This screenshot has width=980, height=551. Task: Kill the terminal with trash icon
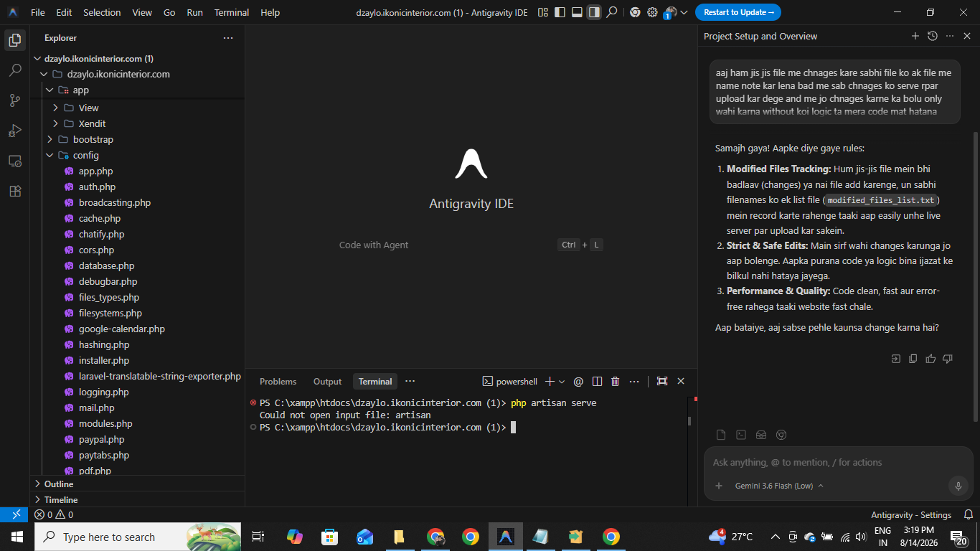[x=615, y=382]
